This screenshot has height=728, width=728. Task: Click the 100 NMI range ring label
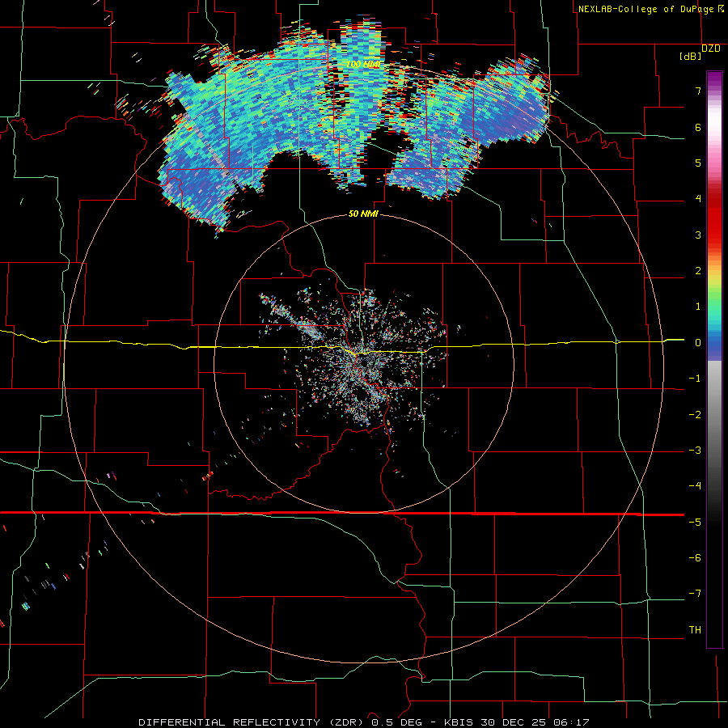coord(363,64)
